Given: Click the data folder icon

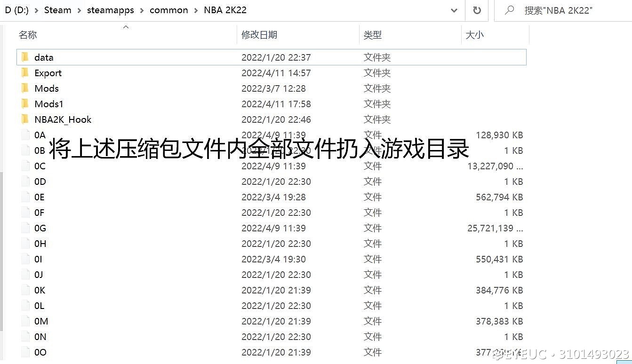Looking at the screenshot, I should pyautogui.click(x=25, y=57).
